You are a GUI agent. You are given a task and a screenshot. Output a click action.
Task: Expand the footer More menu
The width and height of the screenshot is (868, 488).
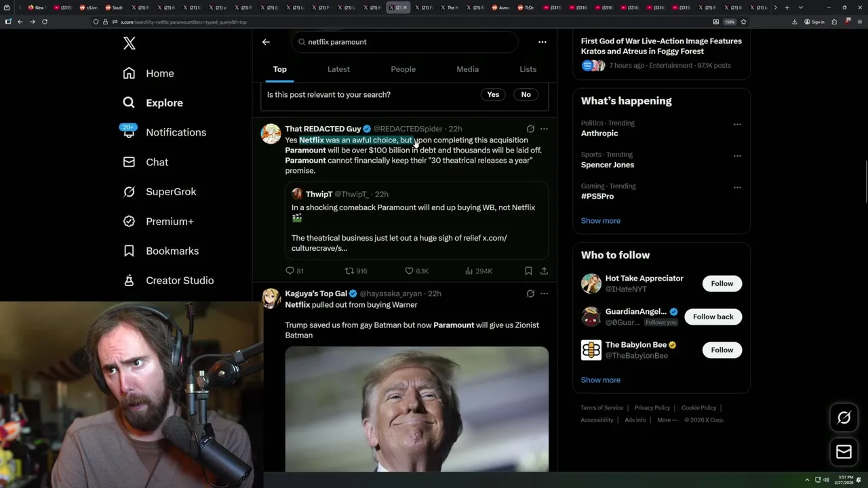(x=666, y=420)
